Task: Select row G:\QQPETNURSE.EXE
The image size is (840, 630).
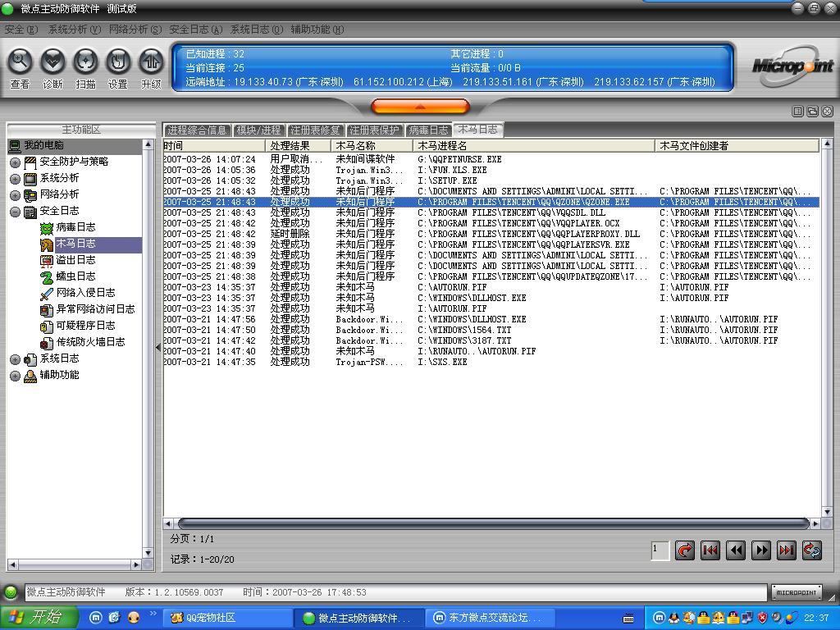Action: pos(491,159)
